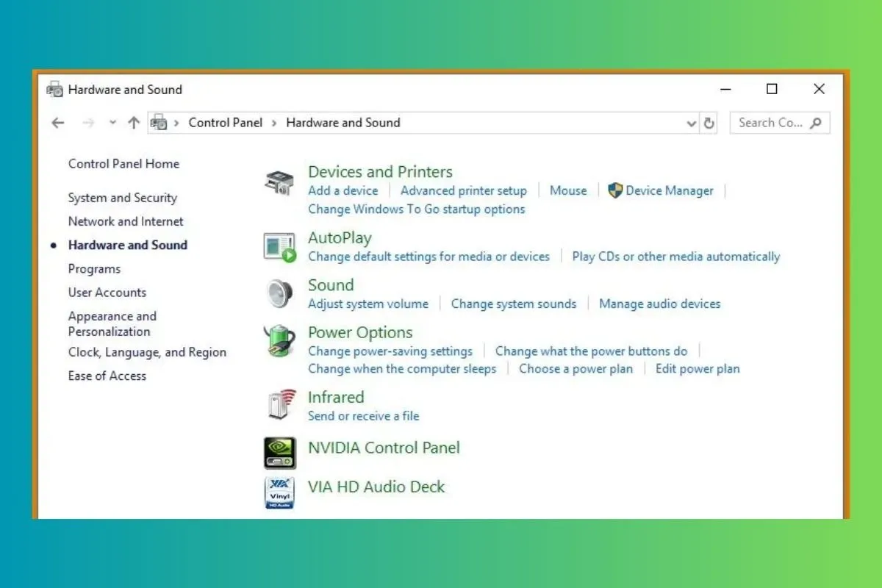Screen dimensions: 882x588
Task: Click the Sound speaker icon
Action: 279,295
